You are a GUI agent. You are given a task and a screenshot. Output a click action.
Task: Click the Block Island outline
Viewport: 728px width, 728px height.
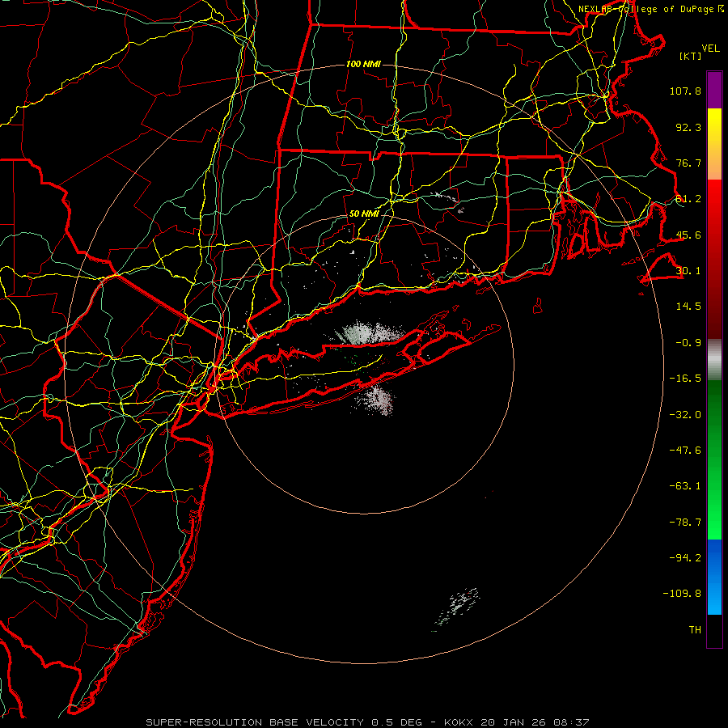tap(537, 306)
